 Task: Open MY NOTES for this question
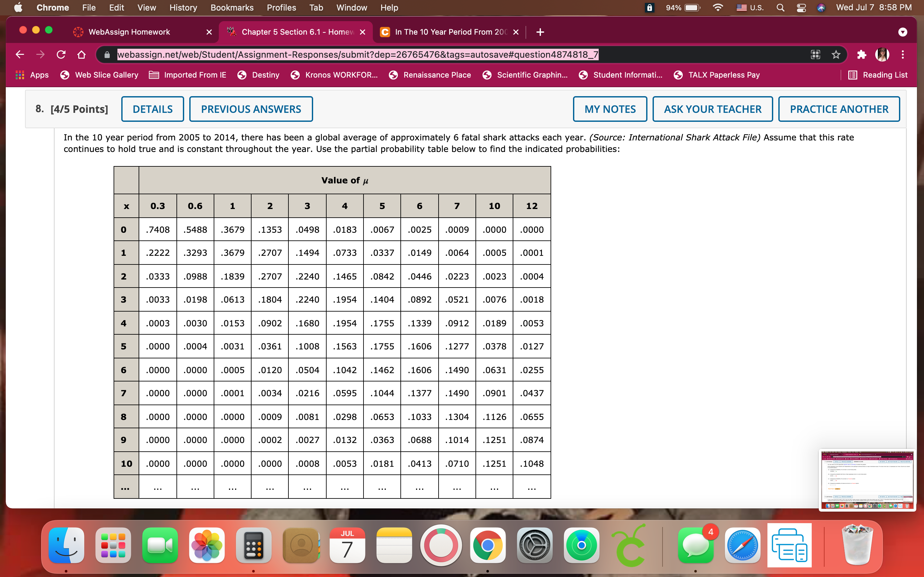(610, 109)
